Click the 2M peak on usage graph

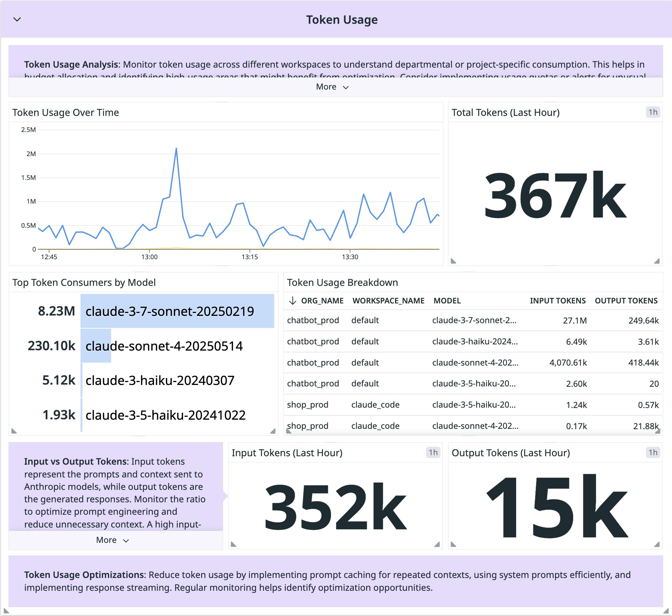tap(176, 148)
